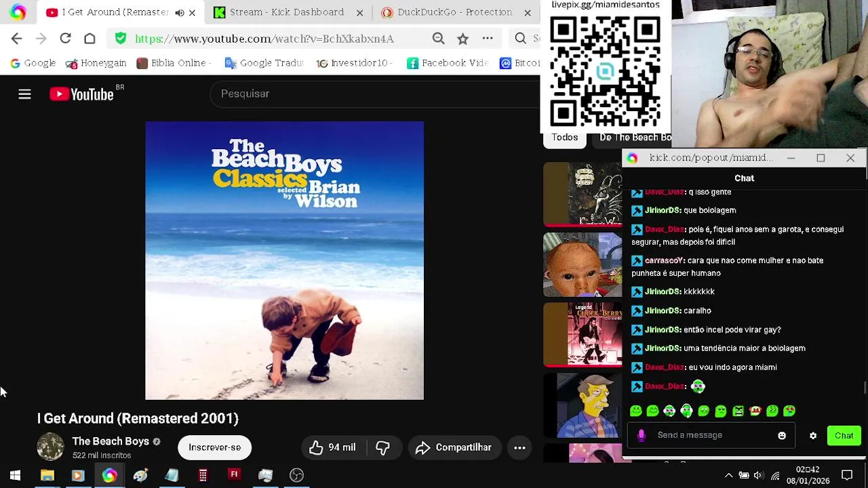
Task: Open the Honeygain bookmark
Action: 96,63
